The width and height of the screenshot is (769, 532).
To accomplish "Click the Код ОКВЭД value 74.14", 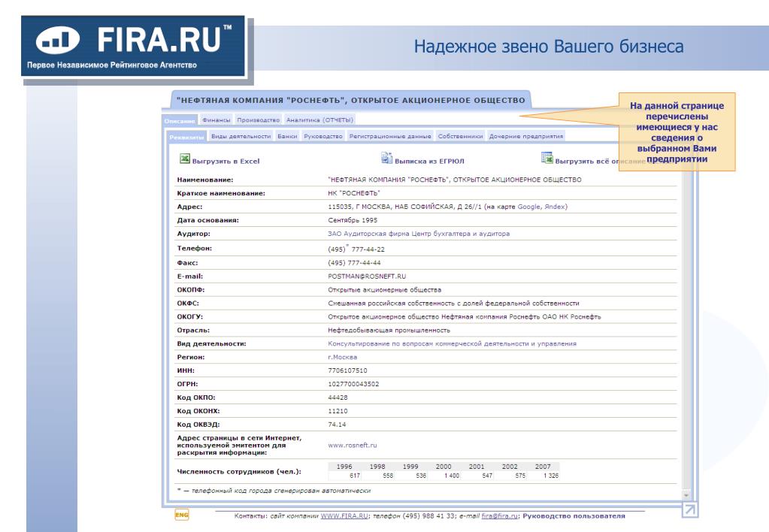I will (x=337, y=425).
